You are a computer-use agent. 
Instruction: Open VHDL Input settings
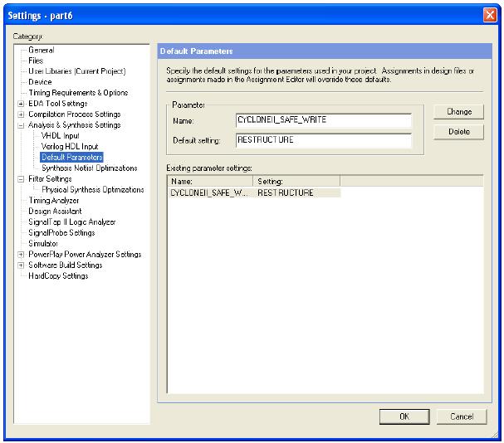pyautogui.click(x=61, y=136)
